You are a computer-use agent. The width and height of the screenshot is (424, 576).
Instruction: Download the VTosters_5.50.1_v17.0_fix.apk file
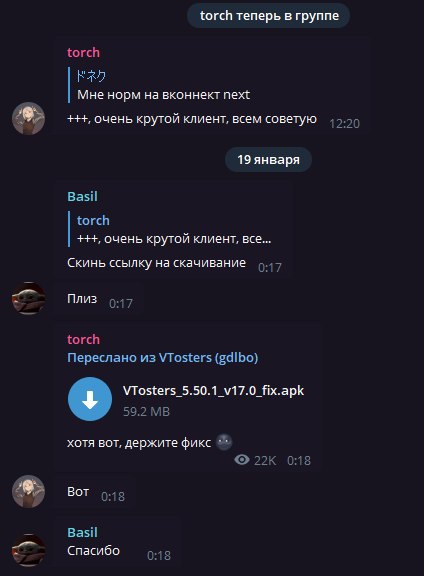[90, 399]
